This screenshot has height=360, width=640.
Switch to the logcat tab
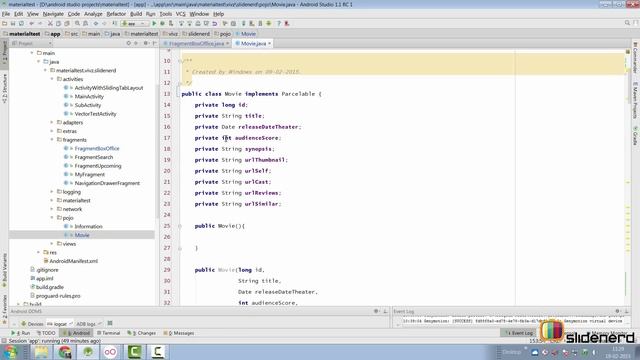(60, 324)
